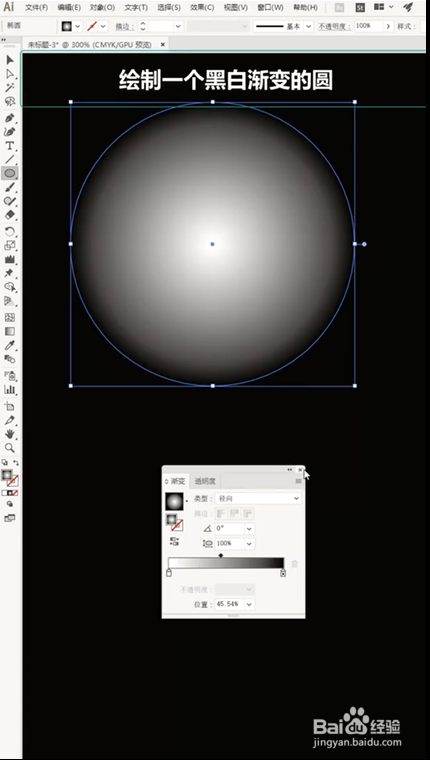Select the Paintbrush tool

coord(10,188)
